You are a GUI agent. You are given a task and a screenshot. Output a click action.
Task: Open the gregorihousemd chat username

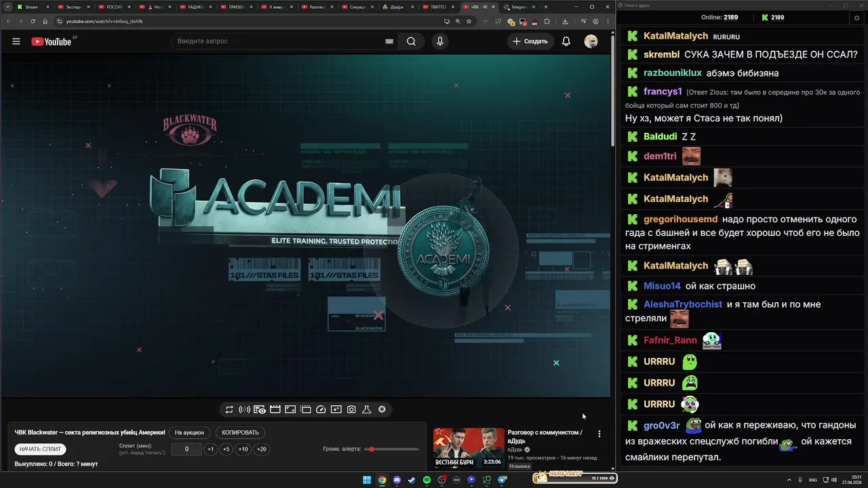pos(680,220)
